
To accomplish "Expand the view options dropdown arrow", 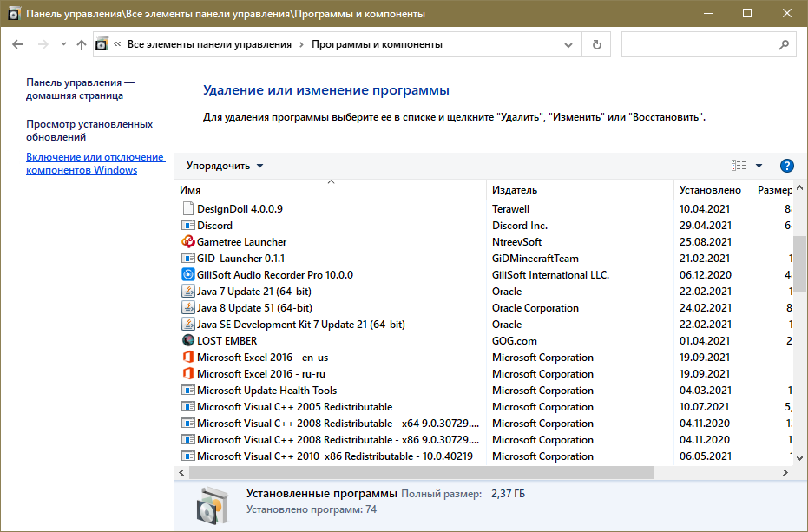I will click(x=759, y=166).
